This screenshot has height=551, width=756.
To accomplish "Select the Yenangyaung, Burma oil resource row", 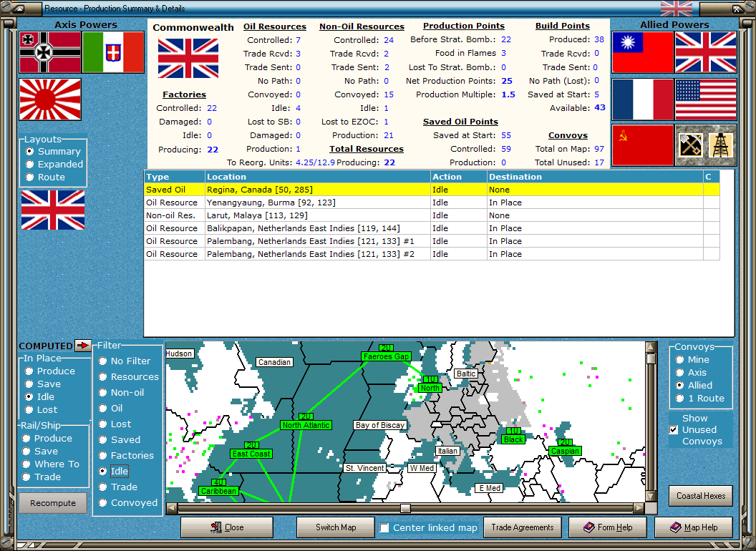I will pyautogui.click(x=432, y=203).
